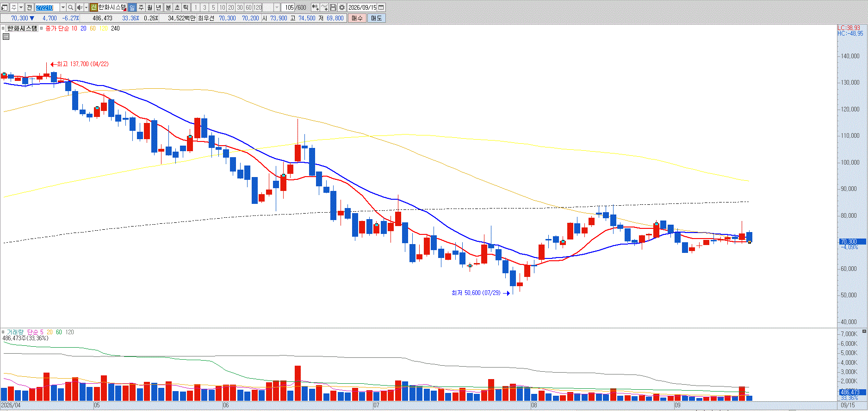Select weekly 주 chart period

(x=141, y=7)
